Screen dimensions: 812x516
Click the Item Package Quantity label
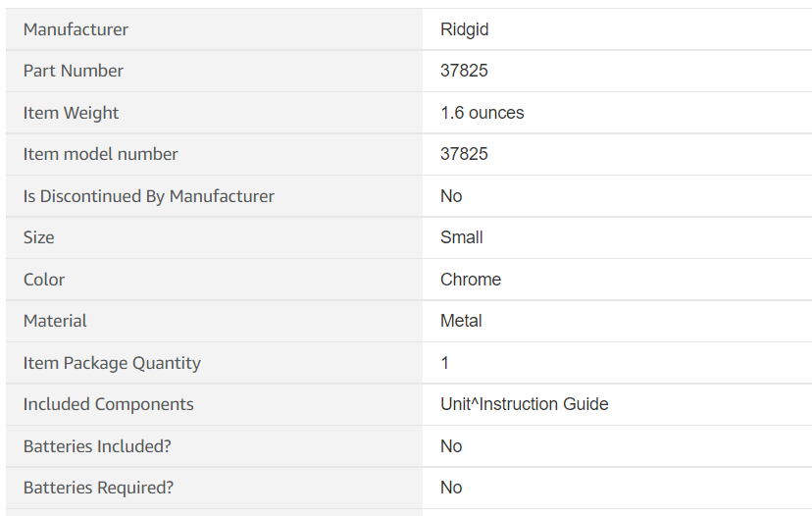[x=112, y=363]
